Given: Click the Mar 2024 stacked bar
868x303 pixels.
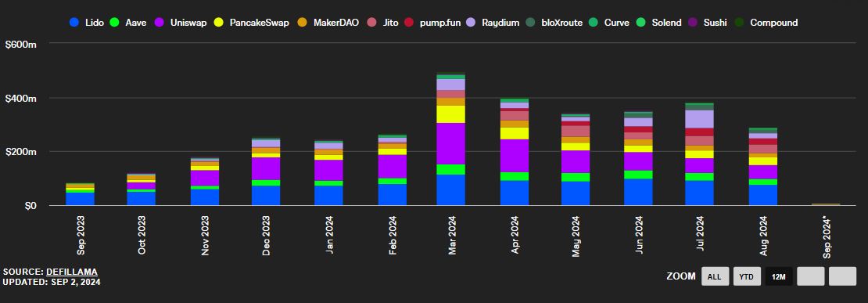Looking at the screenshot, I should pyautogui.click(x=450, y=139).
